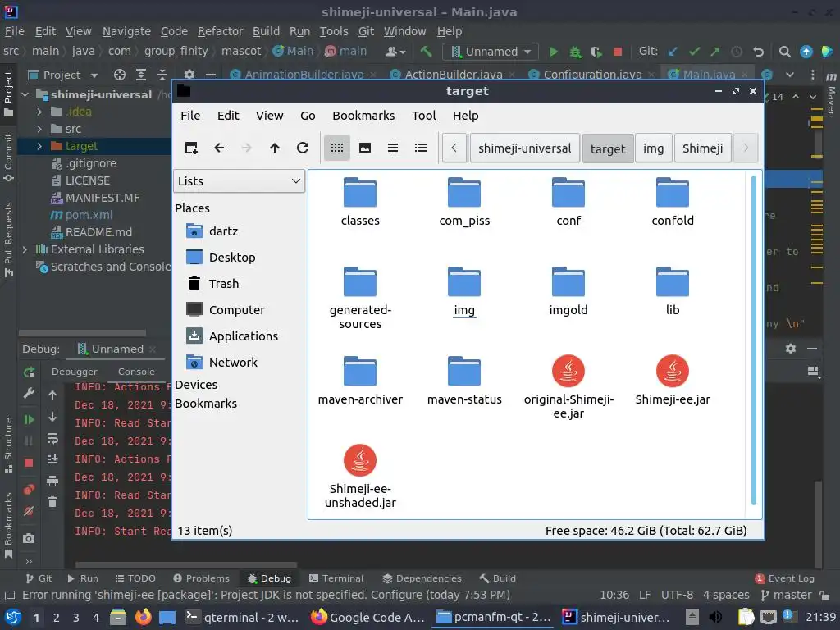Push commits via Git arrow icon
Viewport: 840px width, 630px height.
click(715, 52)
